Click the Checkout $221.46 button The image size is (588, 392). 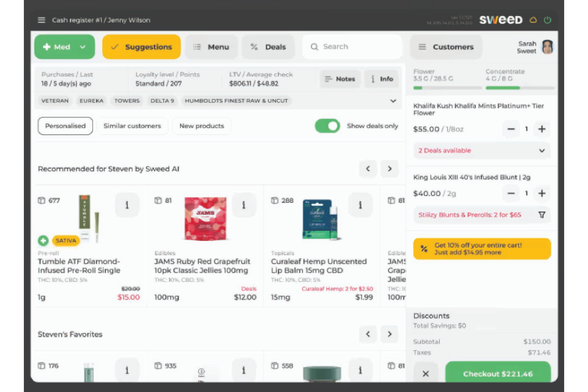point(498,373)
